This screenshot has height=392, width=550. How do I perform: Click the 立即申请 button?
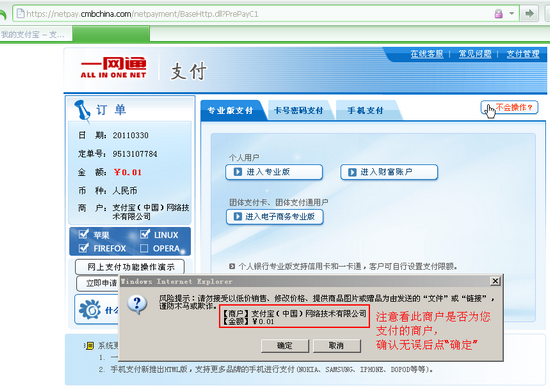coord(98,283)
